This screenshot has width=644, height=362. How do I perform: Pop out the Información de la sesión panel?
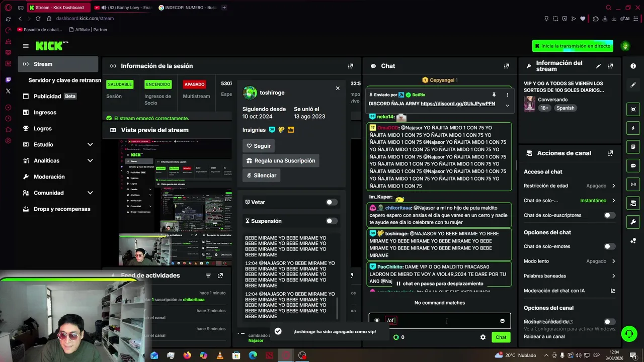tap(350, 66)
